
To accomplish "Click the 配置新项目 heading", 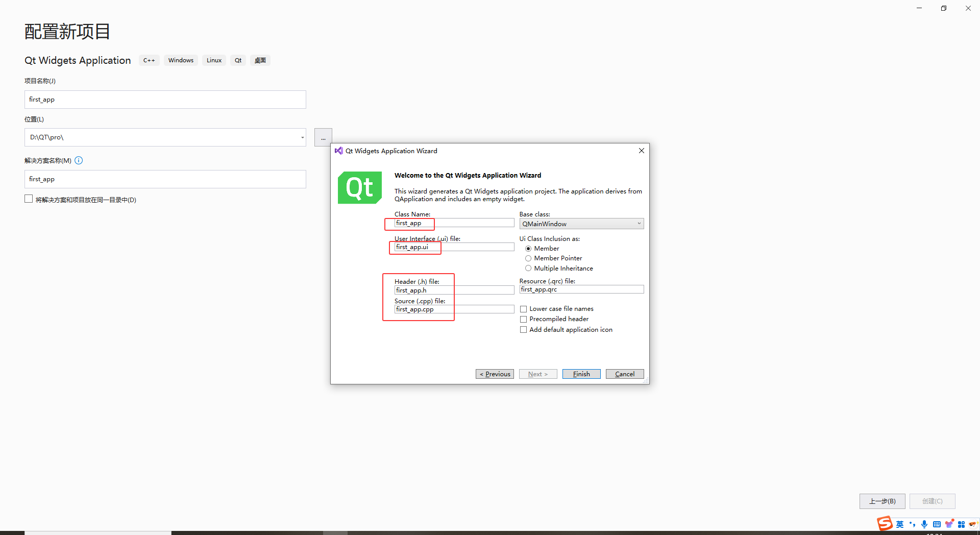I will 67,32.
